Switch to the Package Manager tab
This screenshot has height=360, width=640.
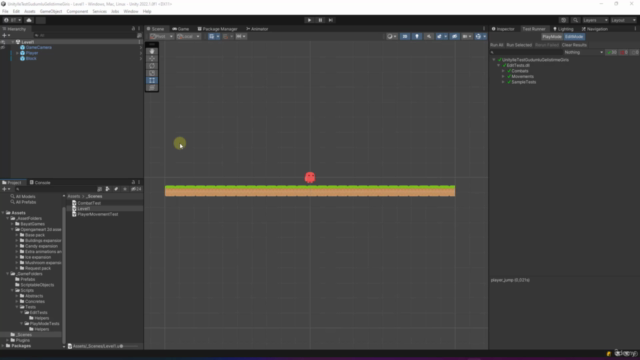pos(218,29)
